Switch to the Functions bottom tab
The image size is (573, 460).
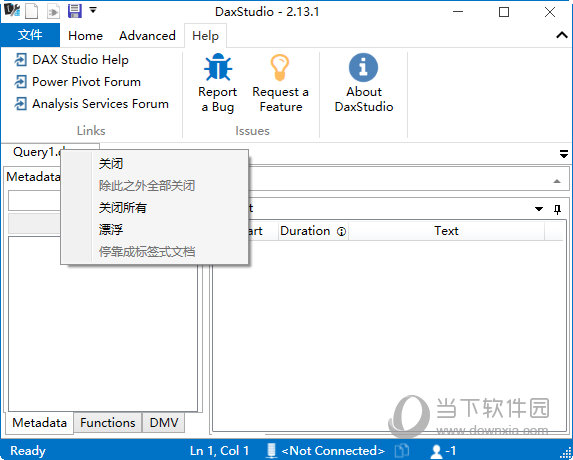point(107,423)
